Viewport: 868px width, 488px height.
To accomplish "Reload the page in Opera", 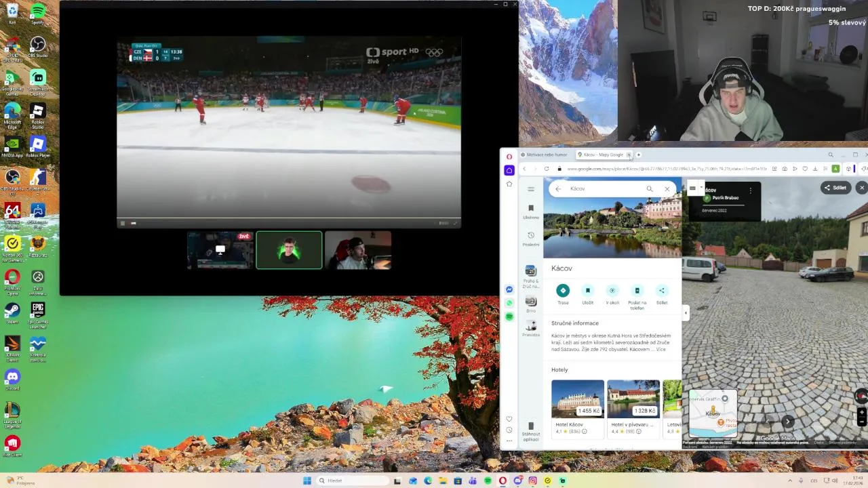I will click(547, 169).
